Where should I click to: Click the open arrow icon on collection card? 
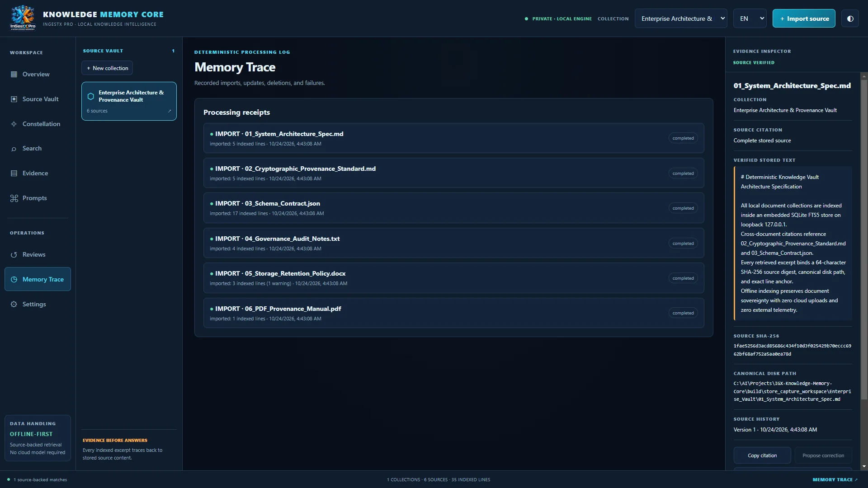170,111
